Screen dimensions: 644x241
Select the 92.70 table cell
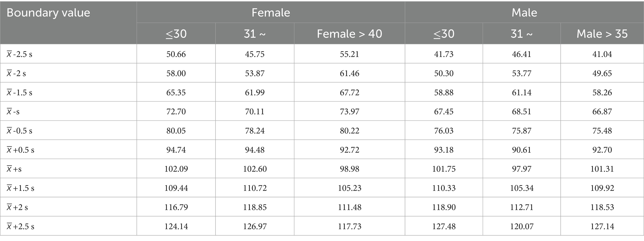click(602, 150)
